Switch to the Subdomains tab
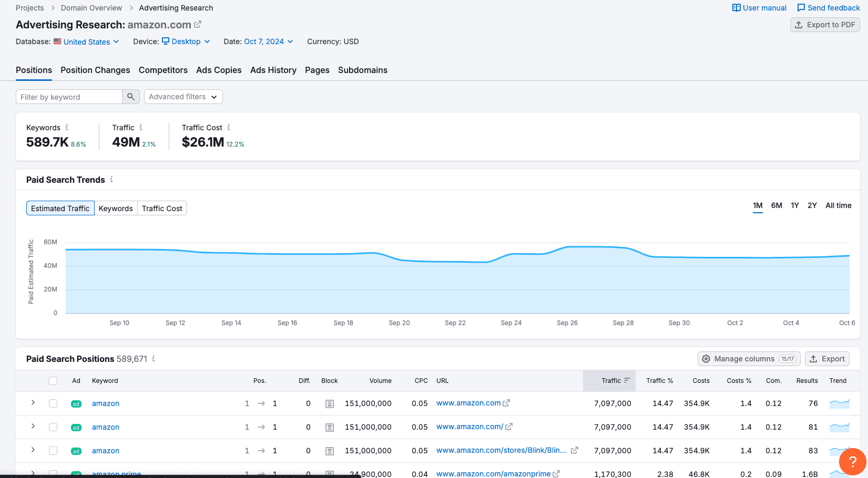The image size is (868, 478). tap(363, 70)
